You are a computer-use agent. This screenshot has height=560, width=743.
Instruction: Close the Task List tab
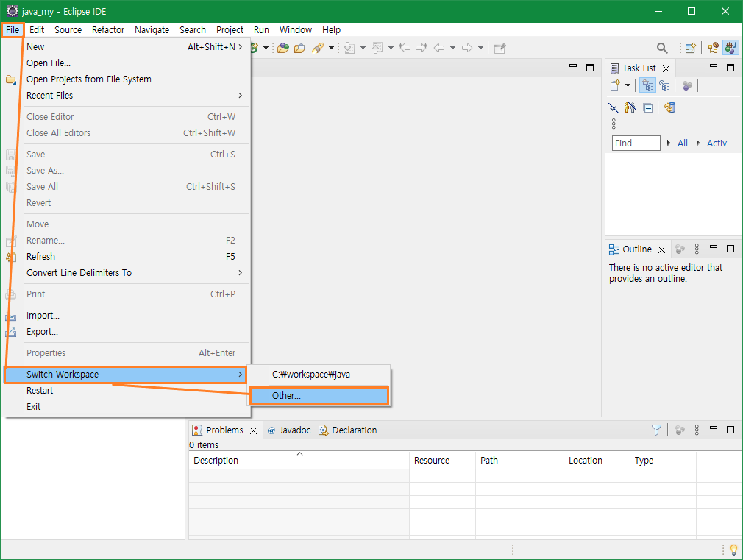tap(666, 68)
